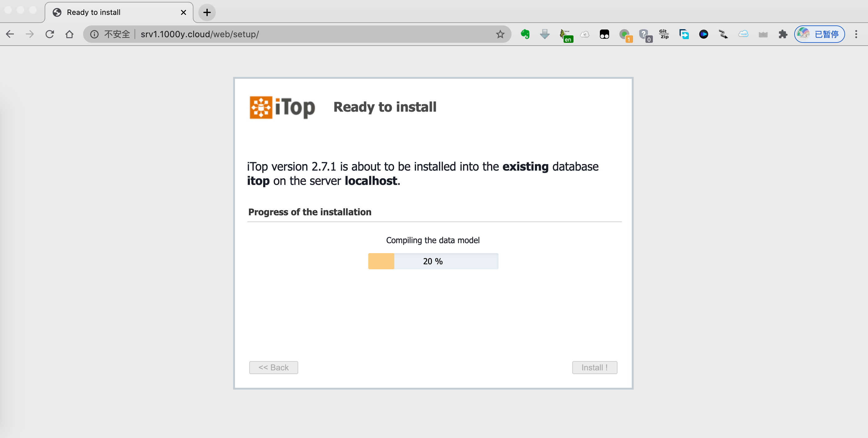Select the 'Ready to install' tab
The height and width of the screenshot is (438, 868).
point(119,12)
